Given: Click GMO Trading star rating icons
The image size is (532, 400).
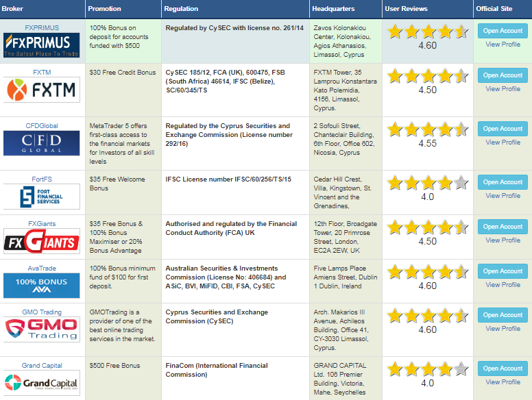Looking at the screenshot, I should coord(428,316).
